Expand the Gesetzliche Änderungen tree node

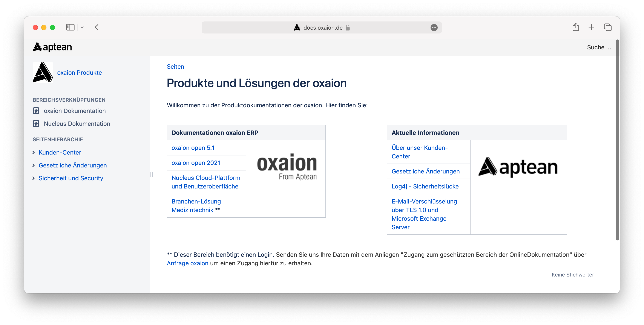pyautogui.click(x=34, y=165)
